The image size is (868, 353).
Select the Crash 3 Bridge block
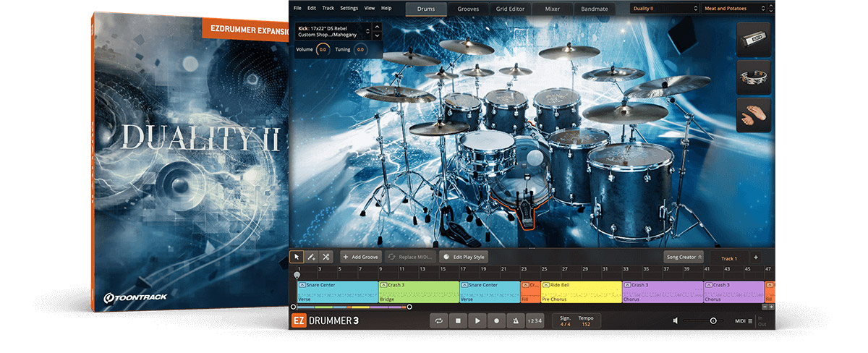coord(418,292)
